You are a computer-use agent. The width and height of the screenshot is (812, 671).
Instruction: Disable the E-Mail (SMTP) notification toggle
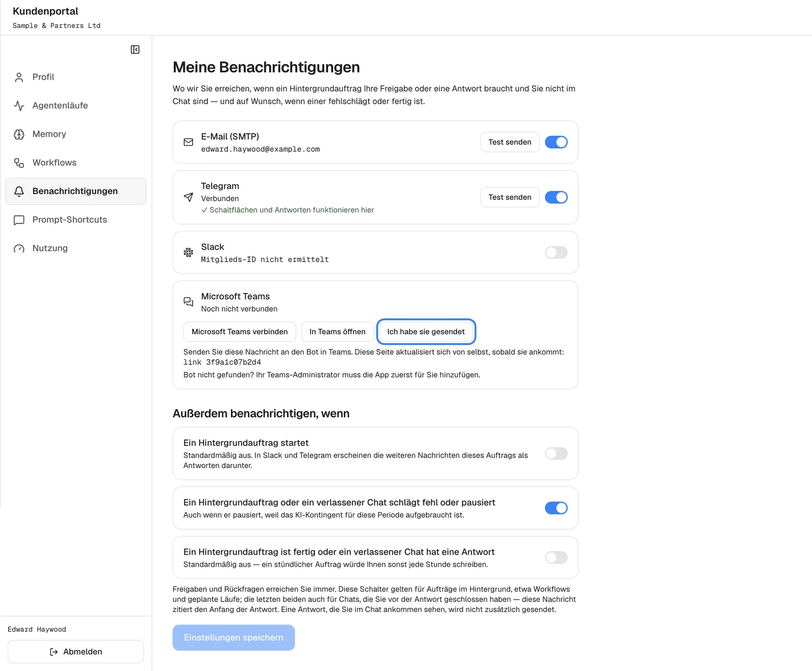[x=556, y=142]
